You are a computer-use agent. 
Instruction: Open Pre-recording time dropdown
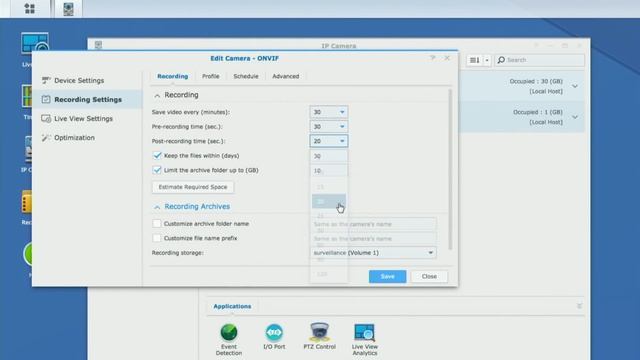point(329,127)
